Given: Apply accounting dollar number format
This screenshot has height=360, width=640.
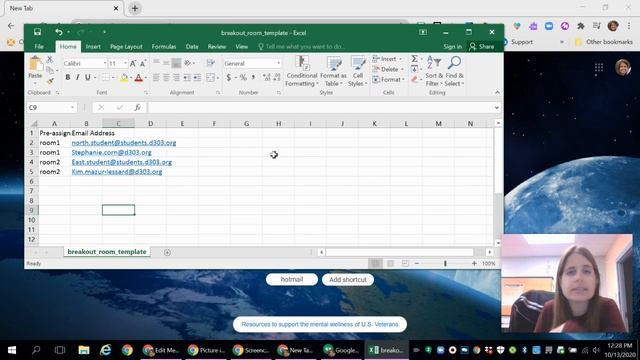Looking at the screenshot, I should point(229,78).
